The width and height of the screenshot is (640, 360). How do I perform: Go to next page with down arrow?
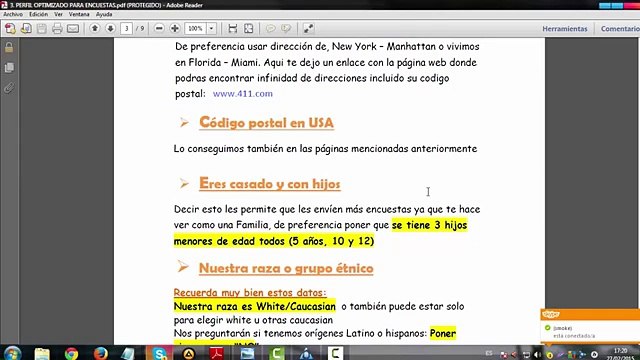pyautogui.click(x=110, y=28)
